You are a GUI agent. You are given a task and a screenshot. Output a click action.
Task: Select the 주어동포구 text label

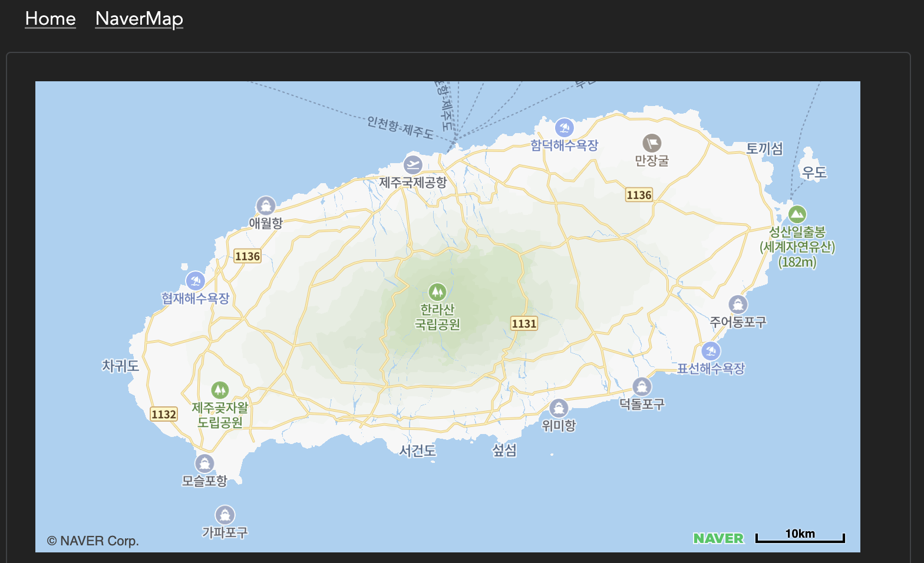click(x=738, y=322)
